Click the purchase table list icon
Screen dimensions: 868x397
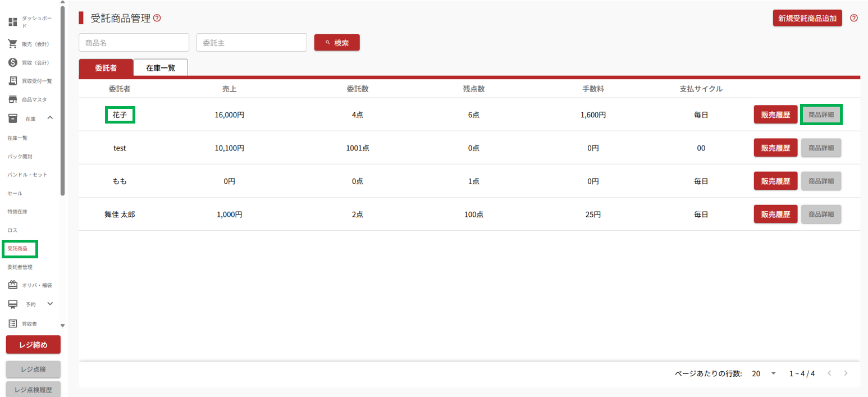coord(12,323)
